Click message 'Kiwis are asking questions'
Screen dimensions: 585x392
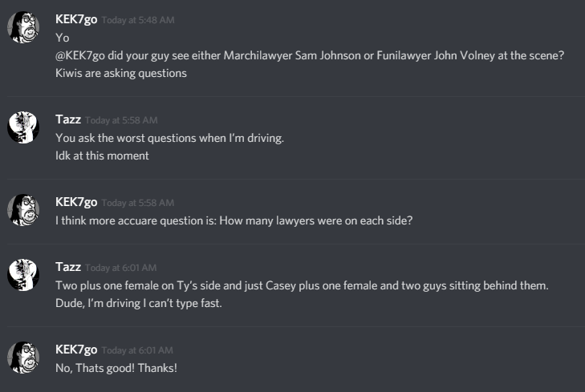121,73
